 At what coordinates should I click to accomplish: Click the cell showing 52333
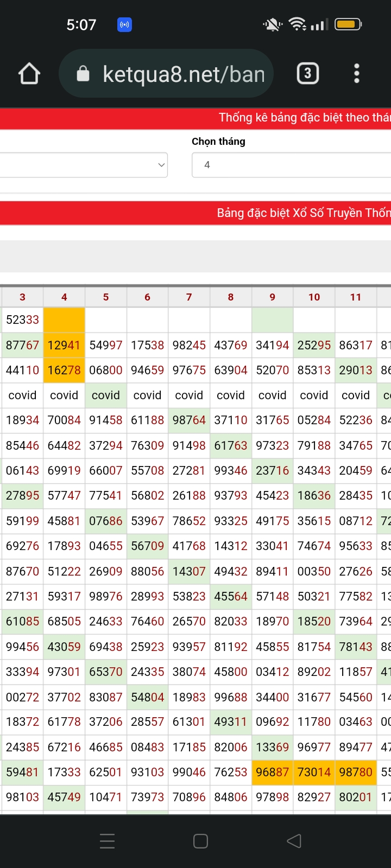(x=22, y=320)
